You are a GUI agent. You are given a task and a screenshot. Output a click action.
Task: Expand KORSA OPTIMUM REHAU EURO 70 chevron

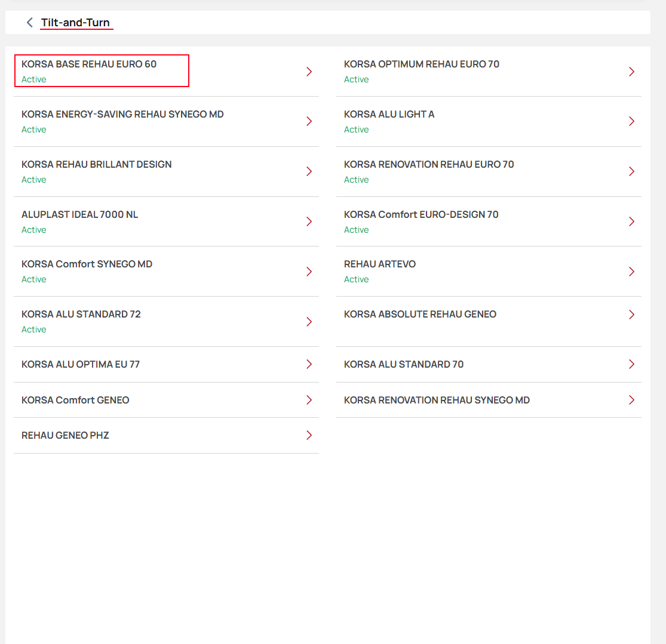click(631, 72)
